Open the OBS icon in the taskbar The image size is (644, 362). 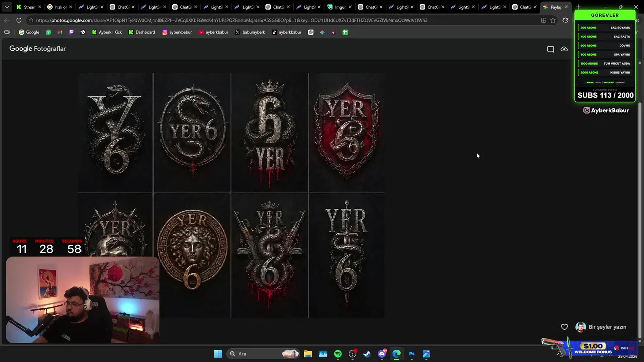tap(352, 354)
